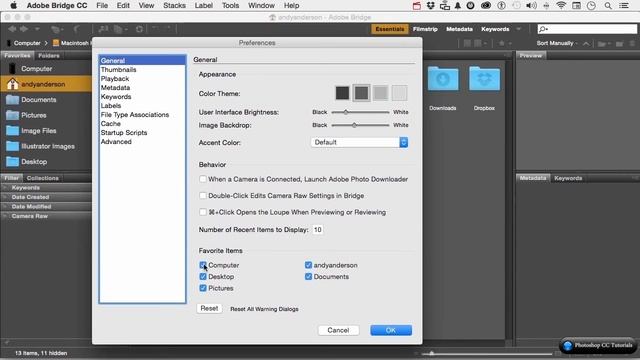This screenshot has height=360, width=640.
Task: Click the Reveal Recent File icon in toolbar
Action: (56, 29)
